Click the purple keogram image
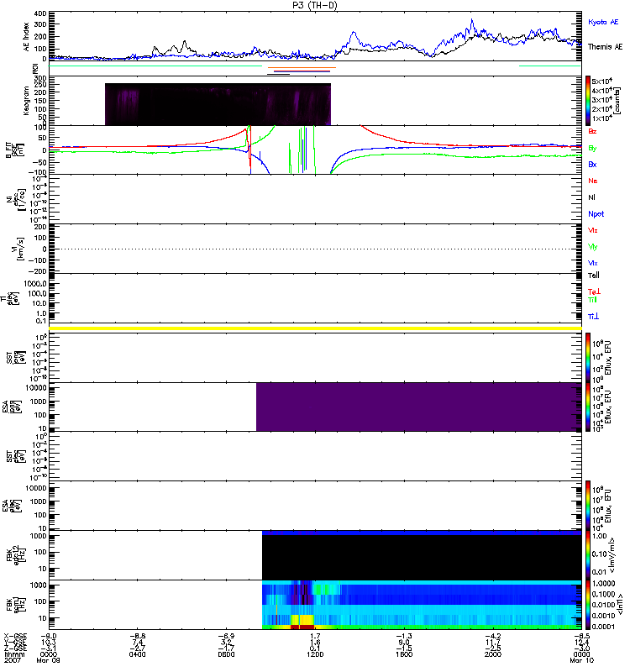 [x=218, y=104]
